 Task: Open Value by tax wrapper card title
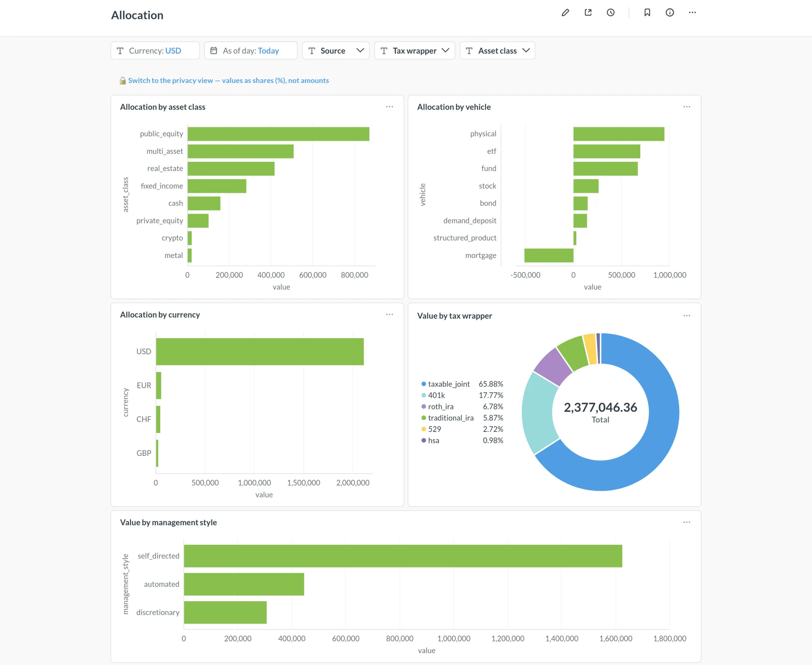coord(455,316)
